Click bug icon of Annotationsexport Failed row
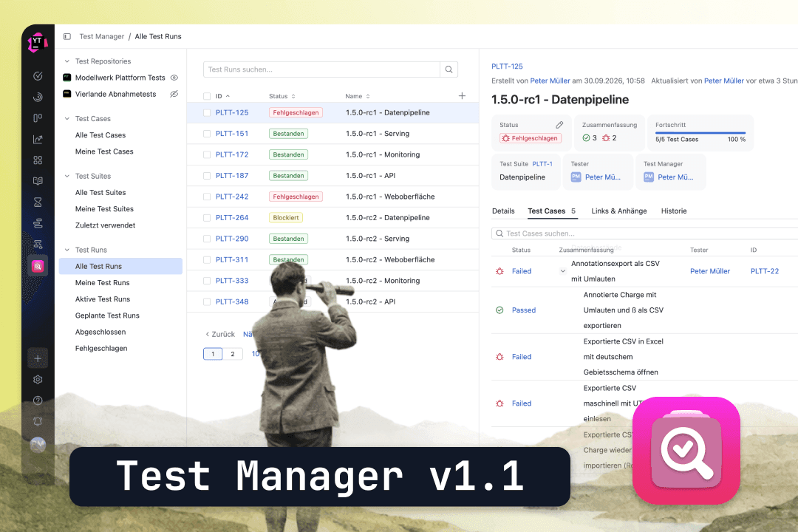Viewport: 798px width, 532px height. (x=499, y=271)
